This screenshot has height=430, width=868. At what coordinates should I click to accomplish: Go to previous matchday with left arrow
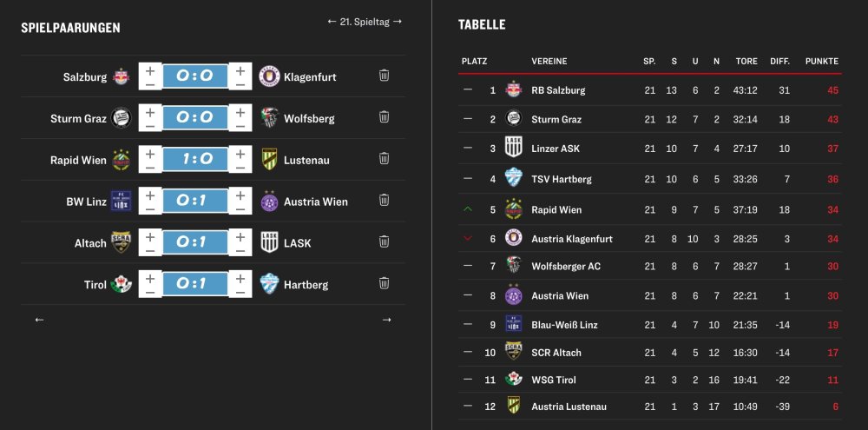pos(332,21)
